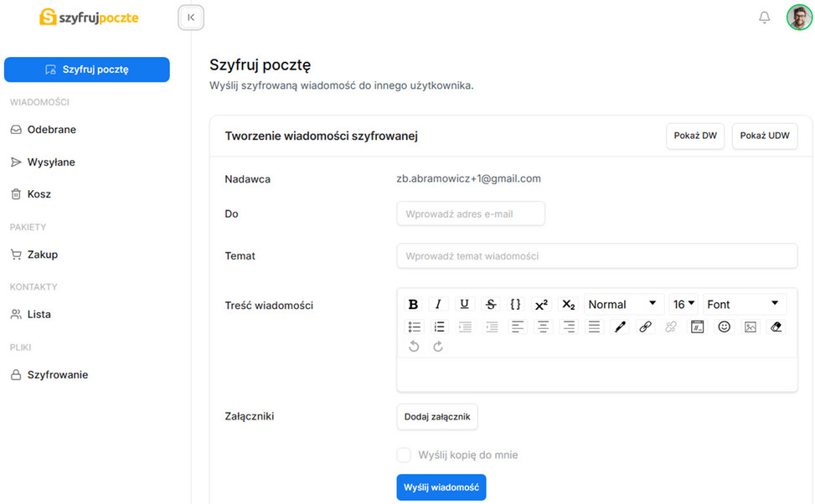Click the undo arrow in editor

pos(414,347)
